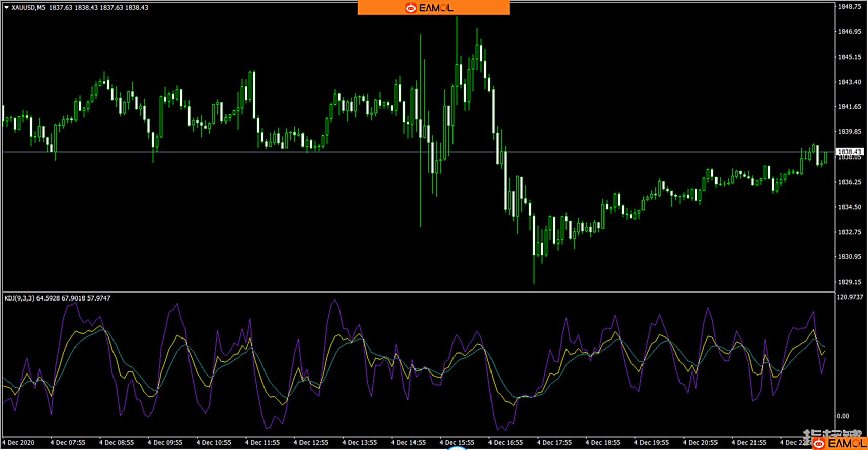
Task: Click the EAMOL robot icon in top banner
Action: [x=410, y=8]
